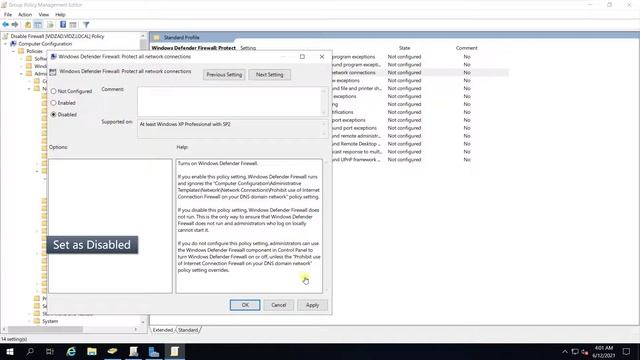Click the filter funnel icon
Image resolution: width=640 pixels, height=360 pixels.
coord(86,25)
